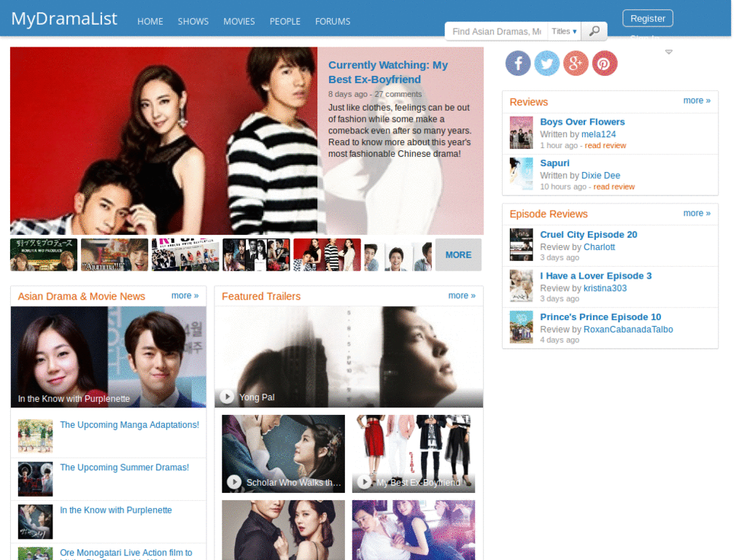Select a thumbnail from the featured carousel strip
This screenshot has width=747, height=560.
[115, 254]
